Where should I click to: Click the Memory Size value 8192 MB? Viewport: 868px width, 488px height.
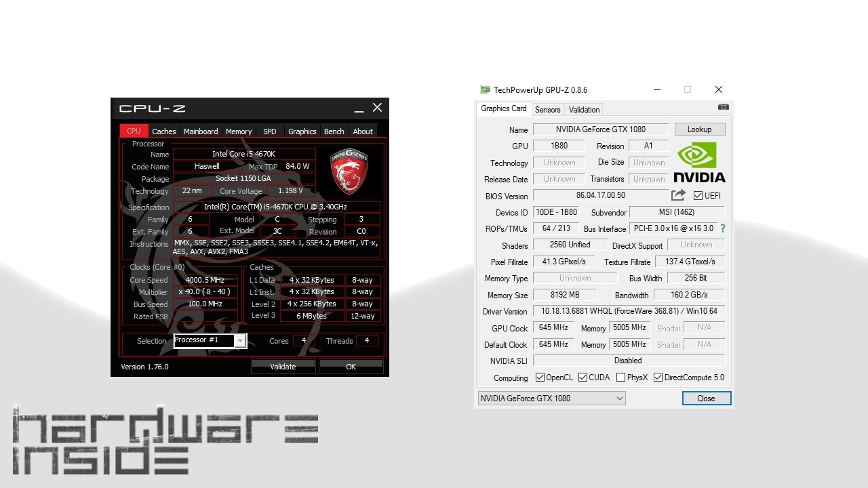(x=565, y=295)
